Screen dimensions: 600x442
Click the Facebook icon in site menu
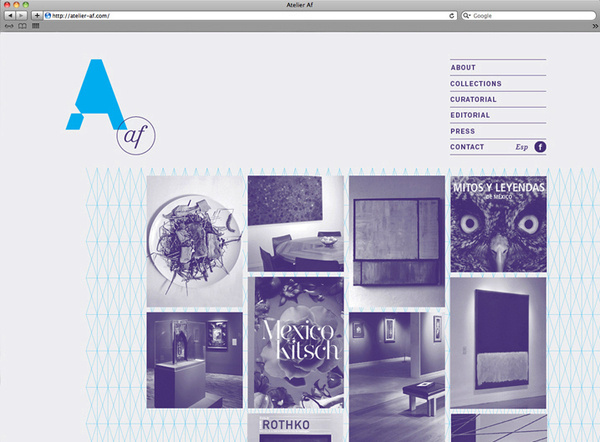(x=540, y=147)
